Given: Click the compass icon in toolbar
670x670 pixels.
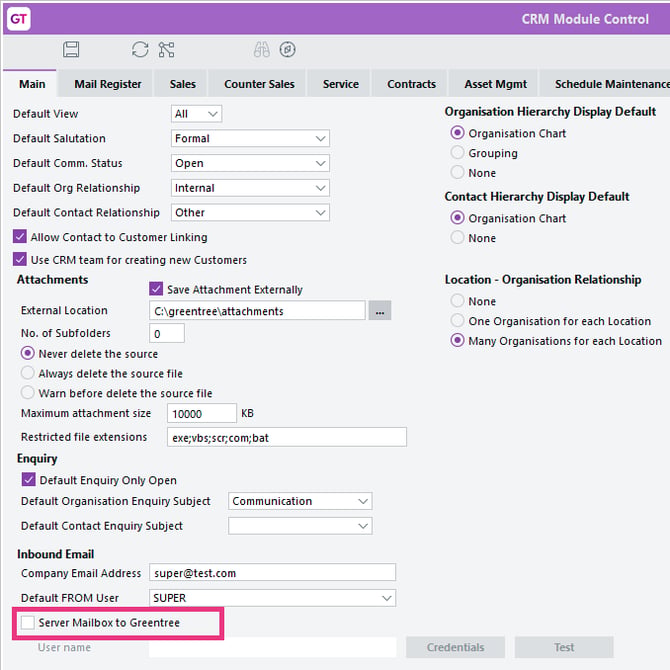Looking at the screenshot, I should tap(288, 50).
